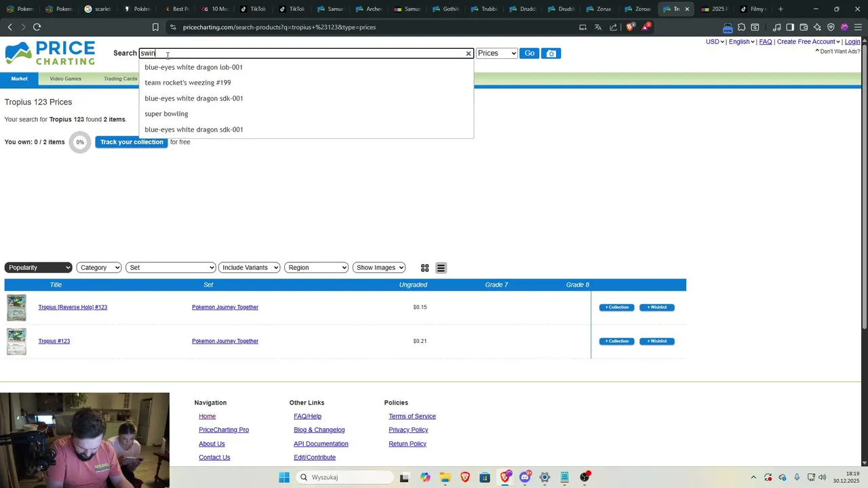Click the Tropius #123 card thumbnail
This screenshot has width=868, height=488.
coord(16,342)
